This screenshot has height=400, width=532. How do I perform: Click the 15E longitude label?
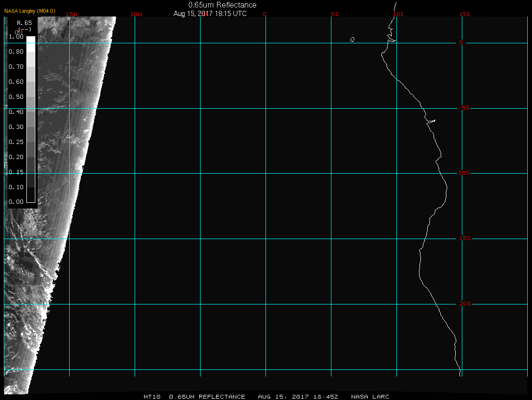click(465, 14)
